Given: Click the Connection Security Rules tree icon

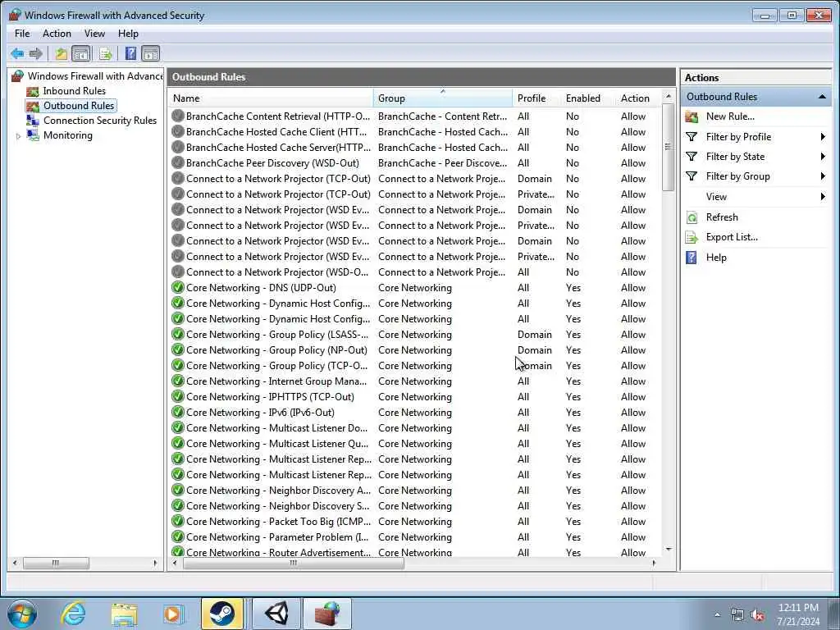Looking at the screenshot, I should tap(33, 121).
